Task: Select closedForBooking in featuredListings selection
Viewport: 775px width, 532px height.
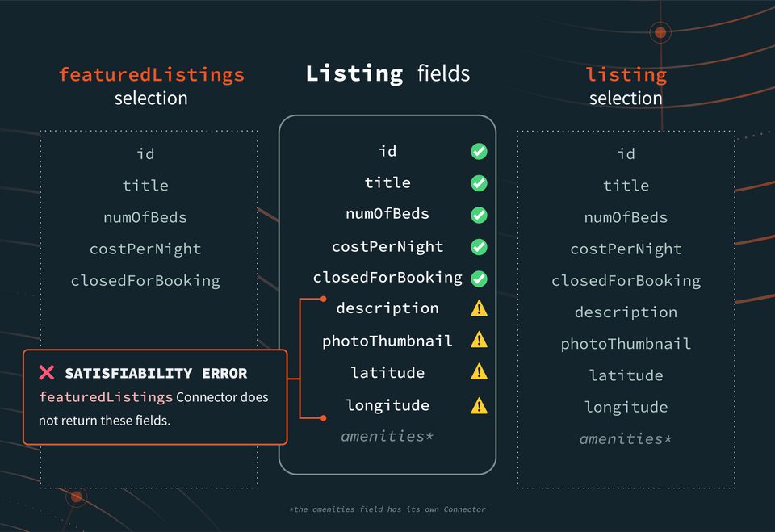Action: coord(145,281)
